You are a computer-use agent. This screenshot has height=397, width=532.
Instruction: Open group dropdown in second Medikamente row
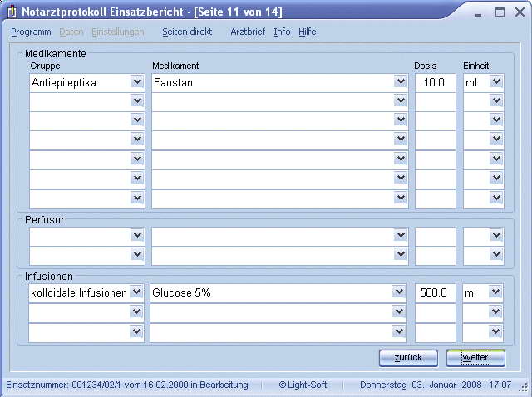click(x=137, y=100)
